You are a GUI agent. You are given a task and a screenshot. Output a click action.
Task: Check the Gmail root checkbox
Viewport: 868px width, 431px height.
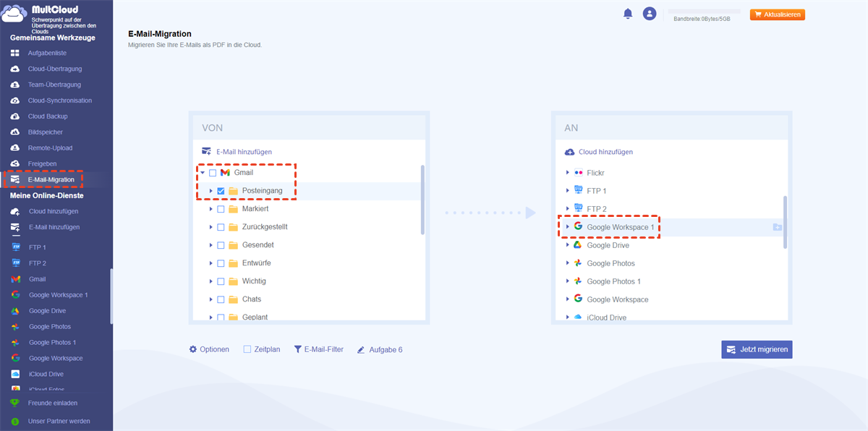213,173
